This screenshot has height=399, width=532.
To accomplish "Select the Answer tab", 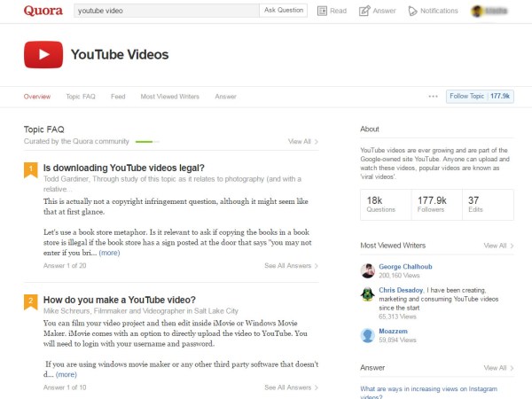I will pyautogui.click(x=225, y=97).
